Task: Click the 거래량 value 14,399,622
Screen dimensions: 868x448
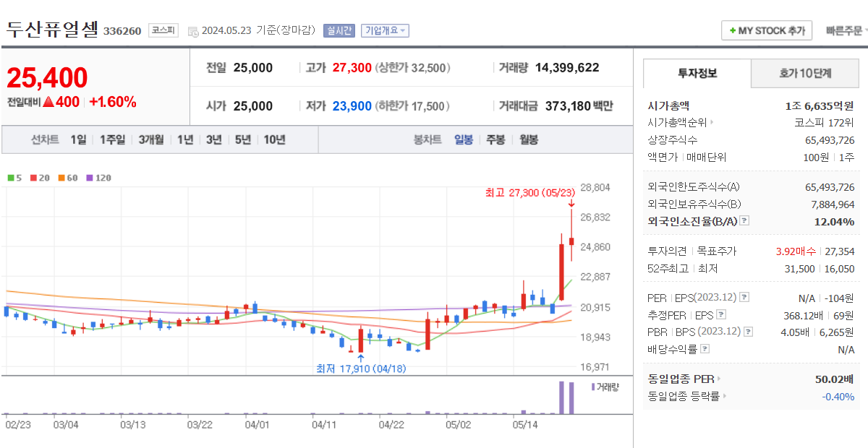Action: [567, 68]
